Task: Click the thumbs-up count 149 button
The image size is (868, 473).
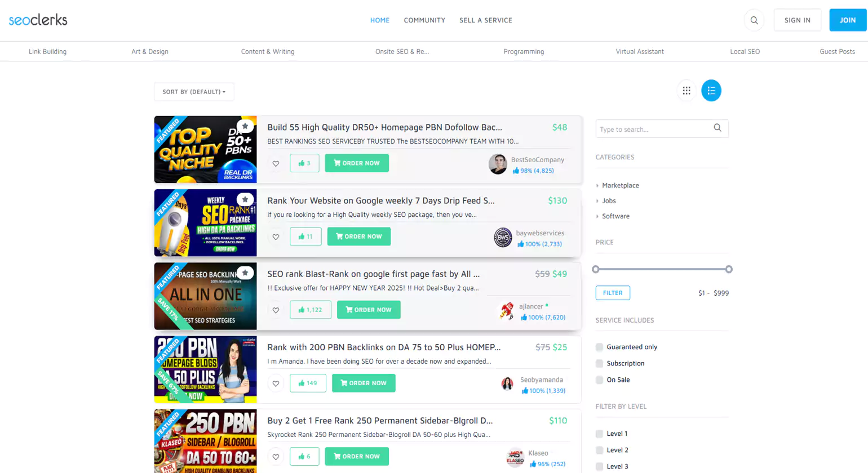Action: [x=308, y=383]
